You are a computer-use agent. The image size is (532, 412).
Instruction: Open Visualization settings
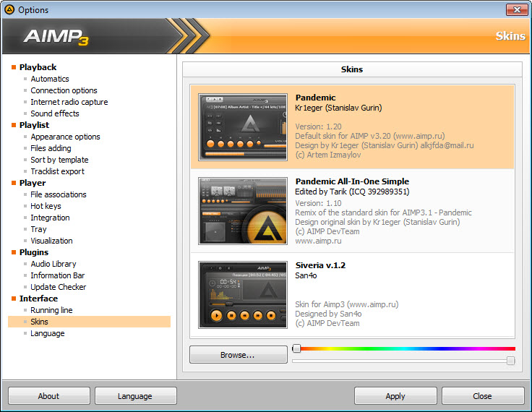click(51, 241)
